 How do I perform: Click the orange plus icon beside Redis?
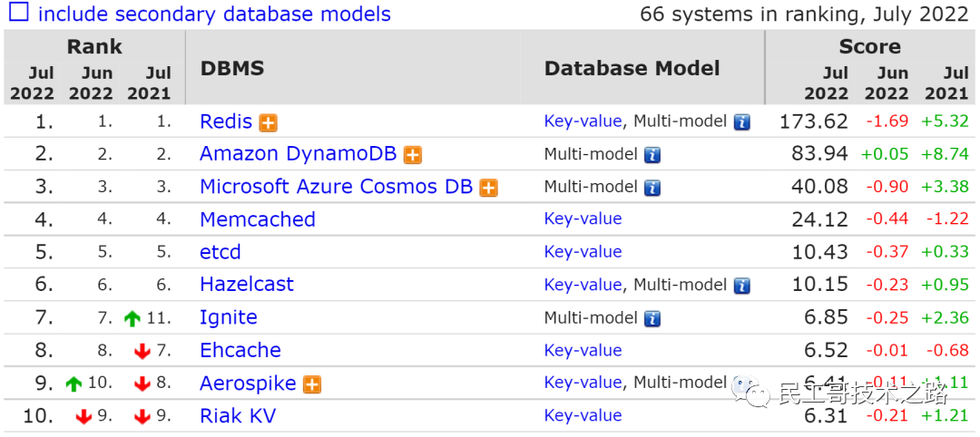pyautogui.click(x=268, y=122)
